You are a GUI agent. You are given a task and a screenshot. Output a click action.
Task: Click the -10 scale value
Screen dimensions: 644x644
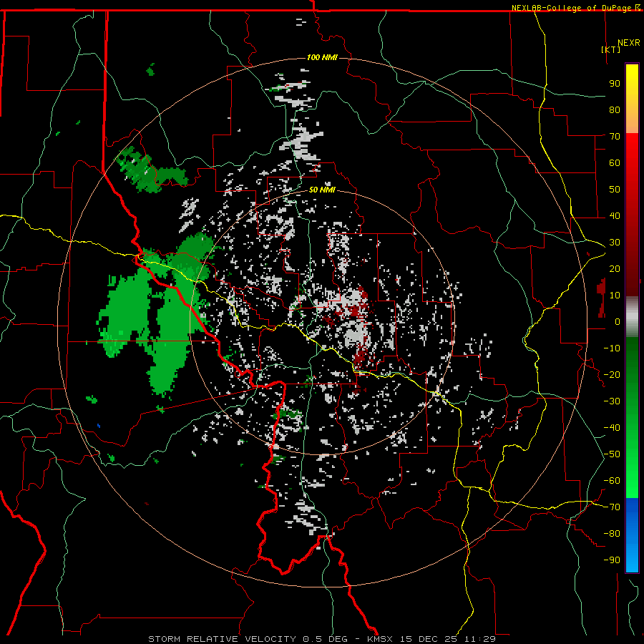tap(612, 348)
